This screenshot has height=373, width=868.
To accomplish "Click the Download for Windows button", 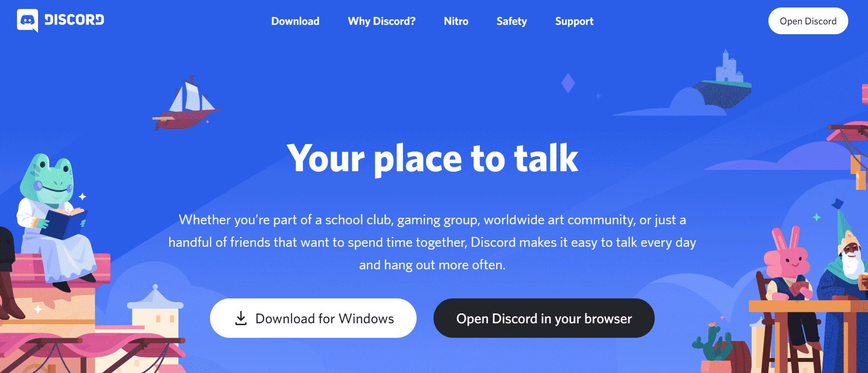I will tap(313, 318).
